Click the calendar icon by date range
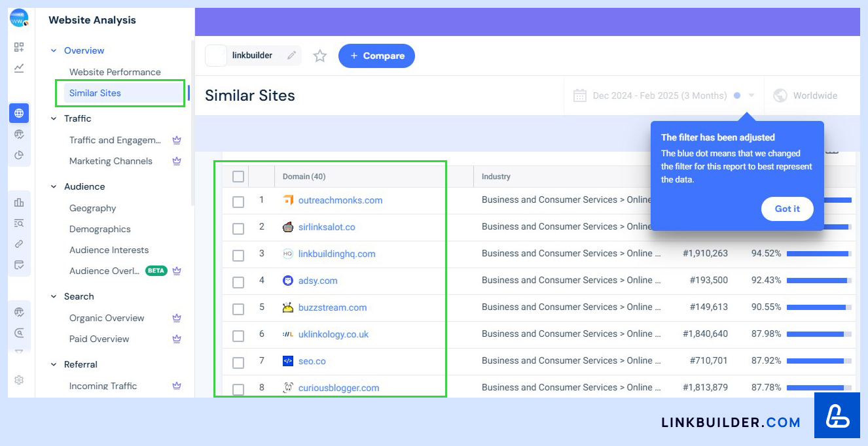The height and width of the screenshot is (446, 868). 579,95
